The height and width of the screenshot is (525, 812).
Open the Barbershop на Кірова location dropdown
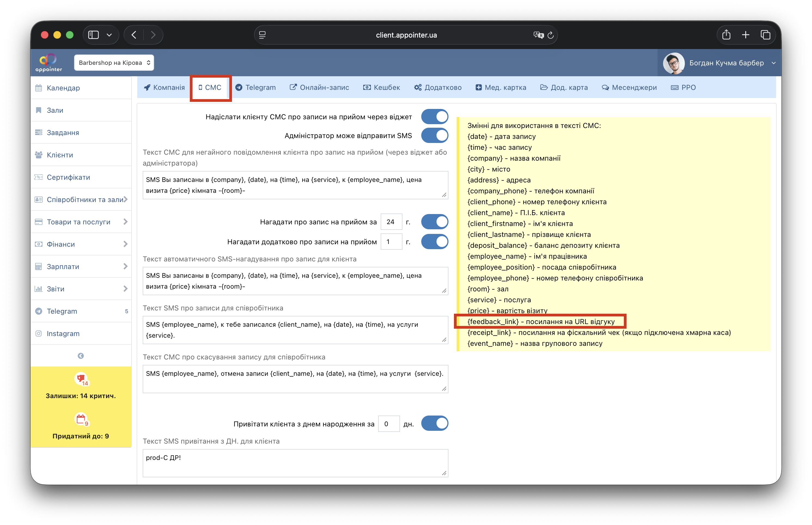click(x=114, y=63)
